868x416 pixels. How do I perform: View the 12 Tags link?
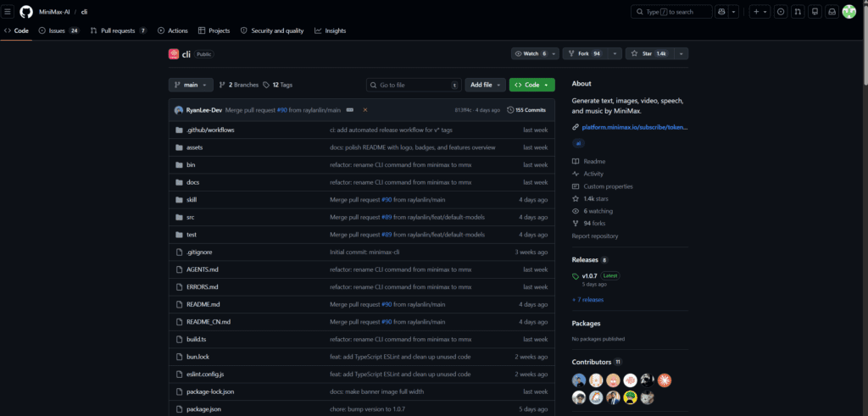click(x=278, y=86)
